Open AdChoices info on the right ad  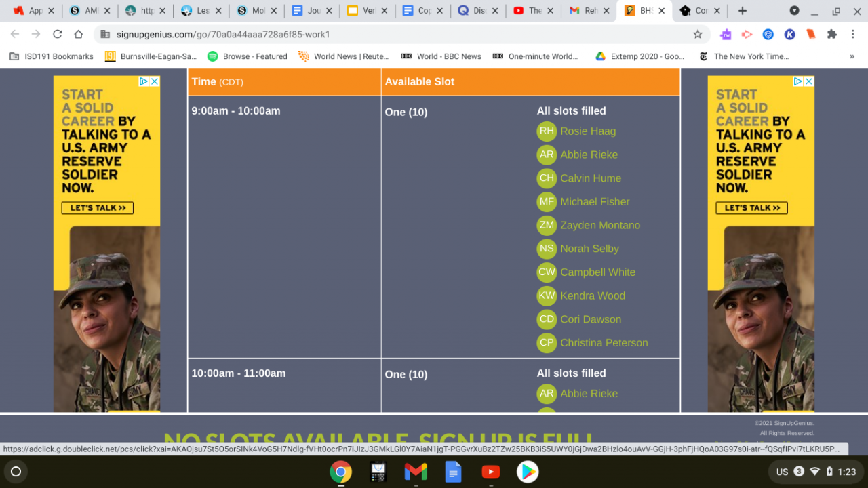pyautogui.click(x=798, y=81)
